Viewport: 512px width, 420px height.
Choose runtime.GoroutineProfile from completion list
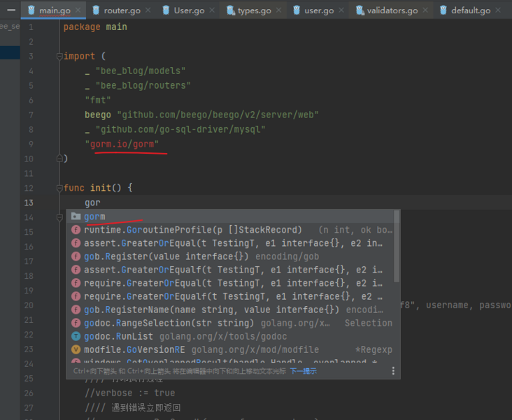(x=192, y=230)
